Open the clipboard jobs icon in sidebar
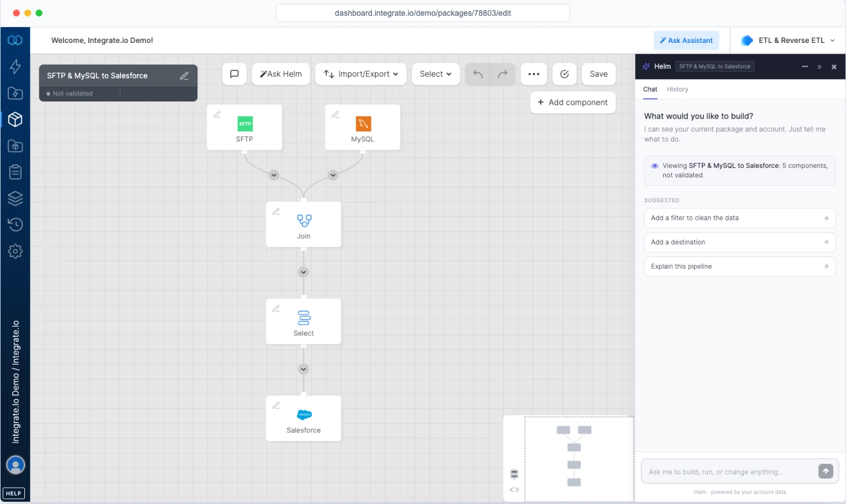 click(x=15, y=172)
